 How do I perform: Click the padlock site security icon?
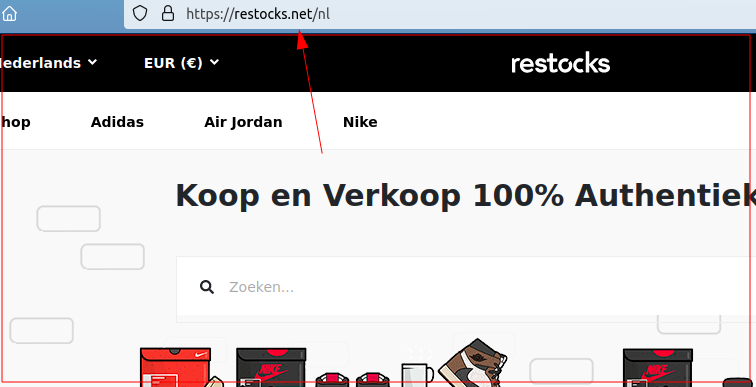coord(168,13)
